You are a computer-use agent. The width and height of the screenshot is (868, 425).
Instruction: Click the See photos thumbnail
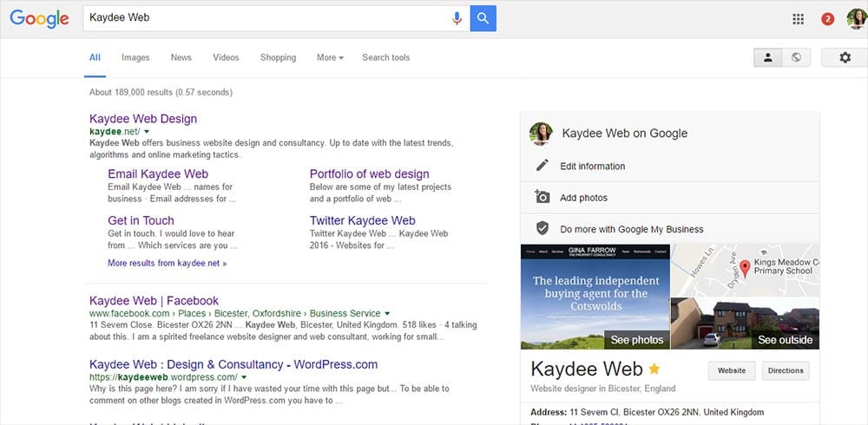pyautogui.click(x=595, y=297)
